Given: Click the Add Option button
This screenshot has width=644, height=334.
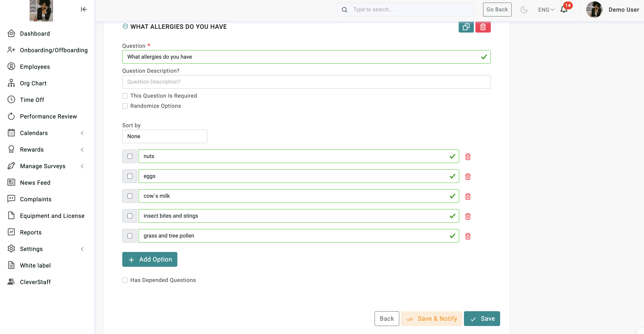Looking at the screenshot, I should 150,259.
